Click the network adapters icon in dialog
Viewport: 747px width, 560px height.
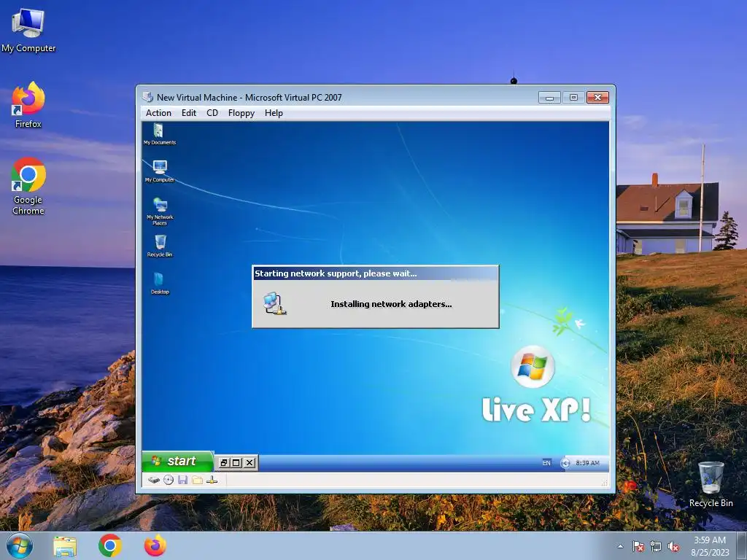point(275,304)
